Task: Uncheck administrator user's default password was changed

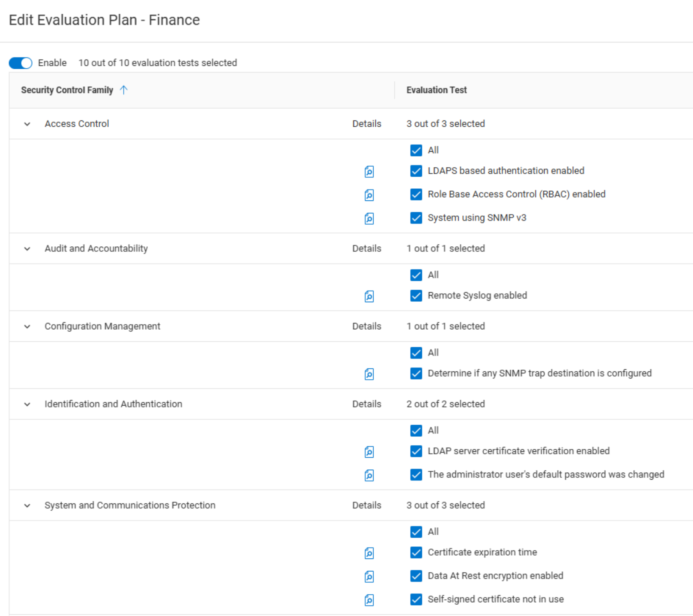Action: (416, 475)
